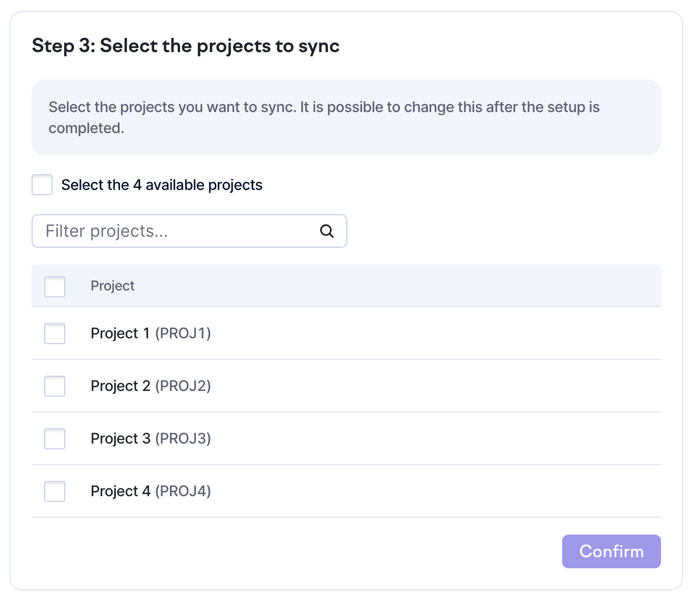Click the 'Project 2' row name
Image resolution: width=700 pixels, height=603 pixels.
[x=120, y=386]
